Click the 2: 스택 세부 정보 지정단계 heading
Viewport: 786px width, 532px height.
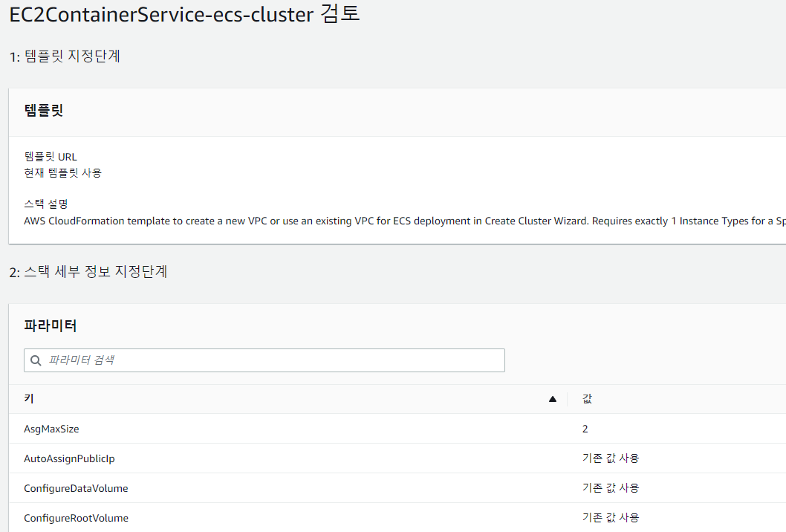pos(88,272)
